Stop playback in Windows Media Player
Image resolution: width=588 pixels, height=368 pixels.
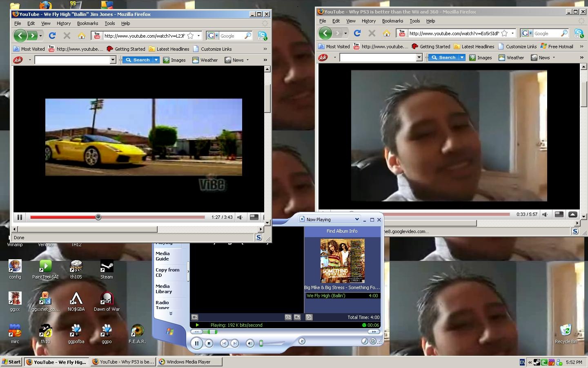[209, 343]
